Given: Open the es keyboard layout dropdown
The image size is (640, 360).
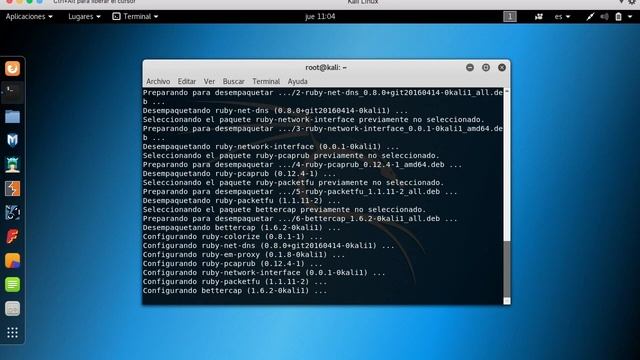Looking at the screenshot, I should (x=562, y=16).
